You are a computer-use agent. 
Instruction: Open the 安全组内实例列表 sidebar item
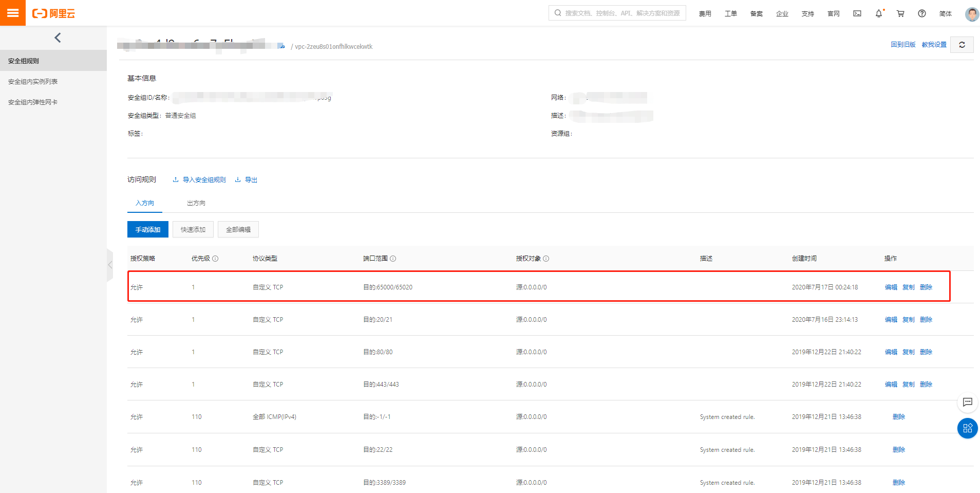32,81
